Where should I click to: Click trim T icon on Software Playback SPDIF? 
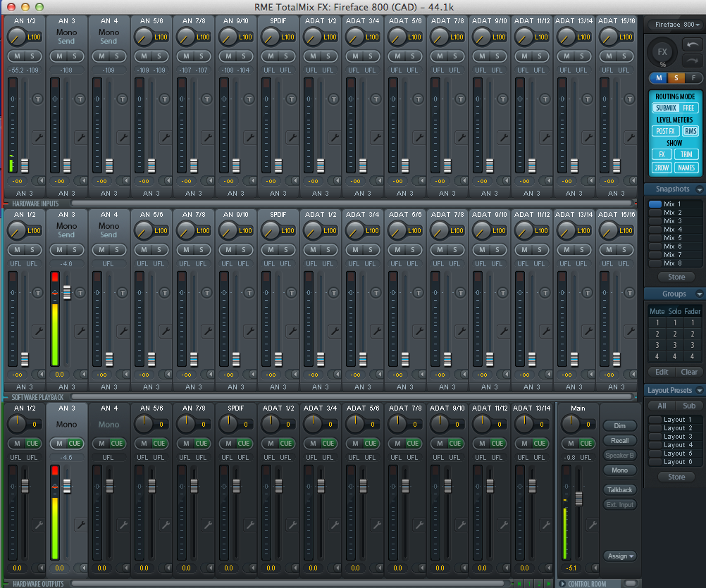[x=291, y=293]
